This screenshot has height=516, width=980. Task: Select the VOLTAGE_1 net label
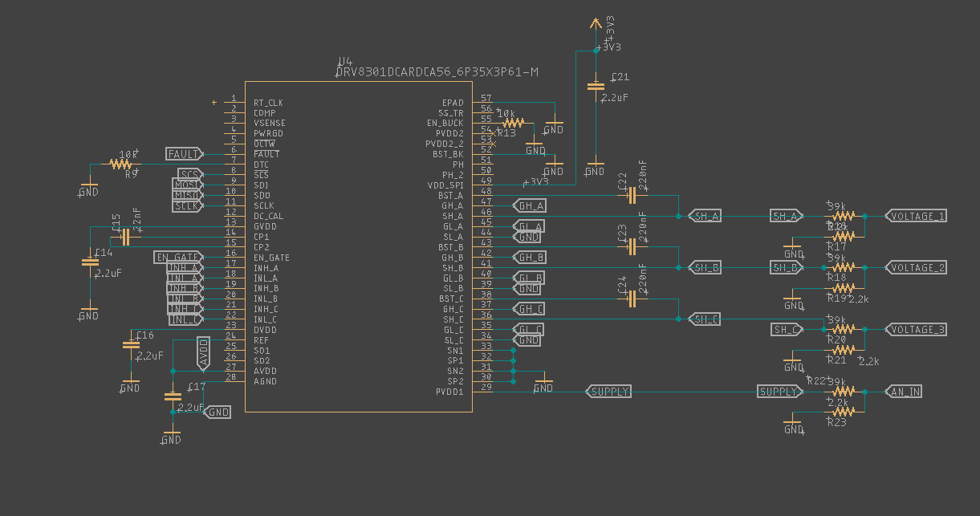tap(916, 216)
